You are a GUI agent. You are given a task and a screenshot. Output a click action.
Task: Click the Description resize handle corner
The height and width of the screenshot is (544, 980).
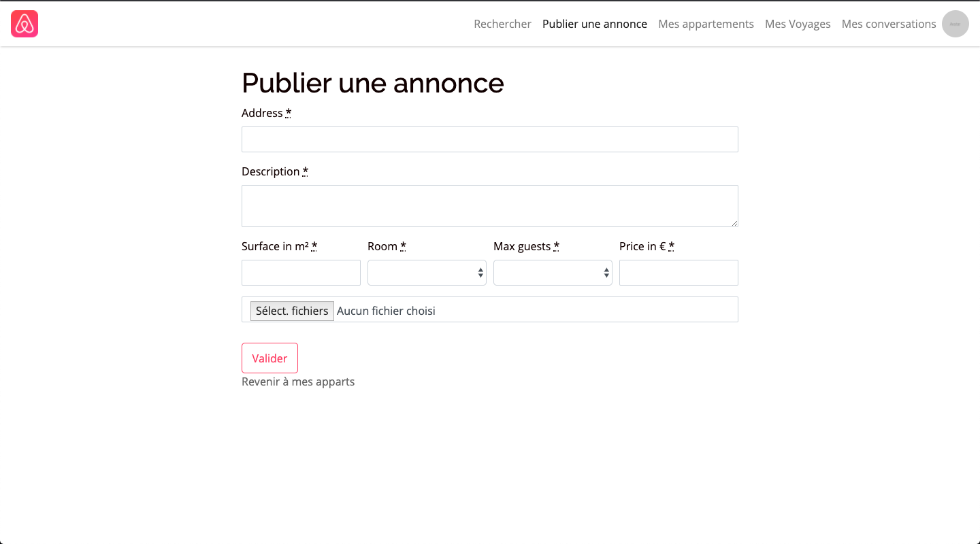734,223
